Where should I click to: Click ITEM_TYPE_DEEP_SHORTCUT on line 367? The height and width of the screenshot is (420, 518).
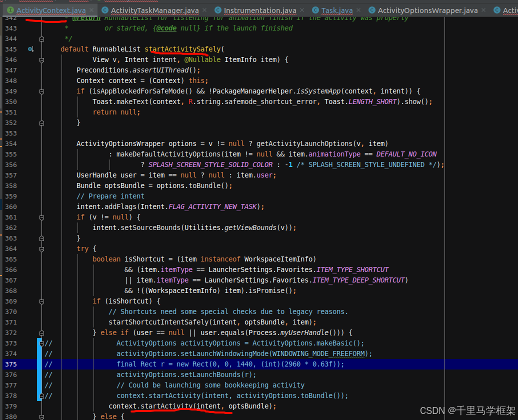click(358, 280)
